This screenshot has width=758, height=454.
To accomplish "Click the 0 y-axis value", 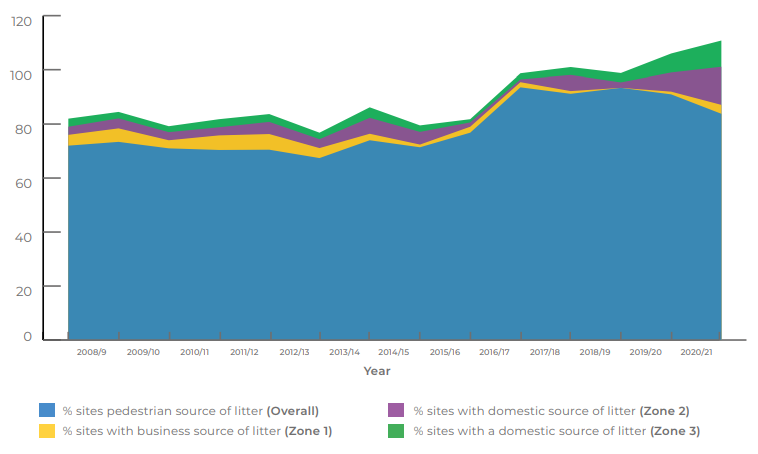I will [x=27, y=337].
